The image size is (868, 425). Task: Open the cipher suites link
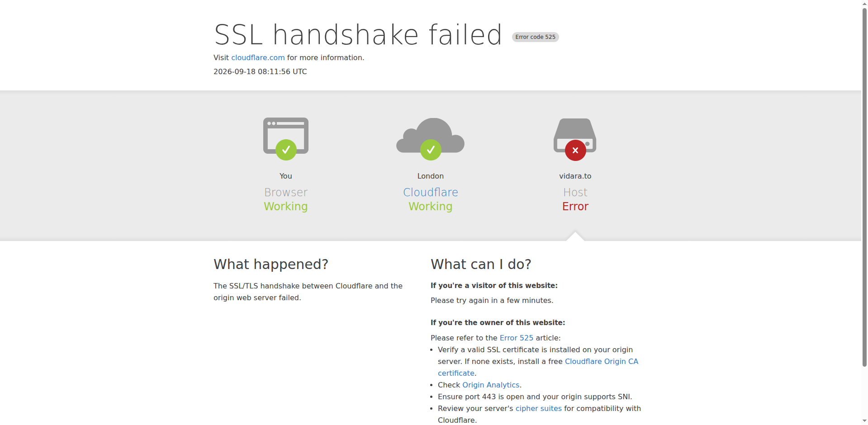(x=538, y=408)
